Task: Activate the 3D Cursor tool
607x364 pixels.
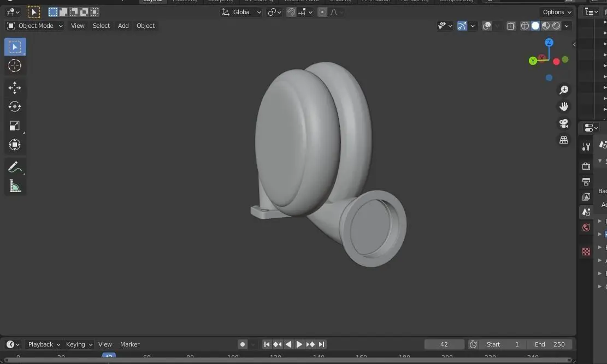Action: click(15, 65)
